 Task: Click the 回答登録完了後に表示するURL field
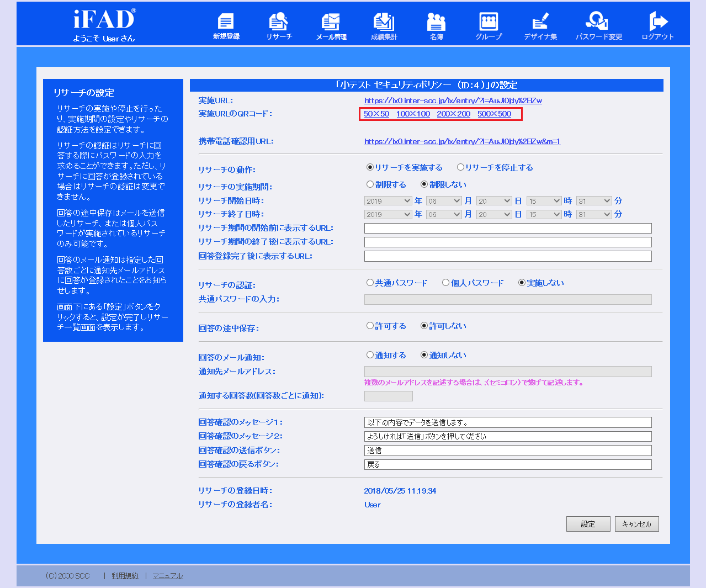click(508, 256)
